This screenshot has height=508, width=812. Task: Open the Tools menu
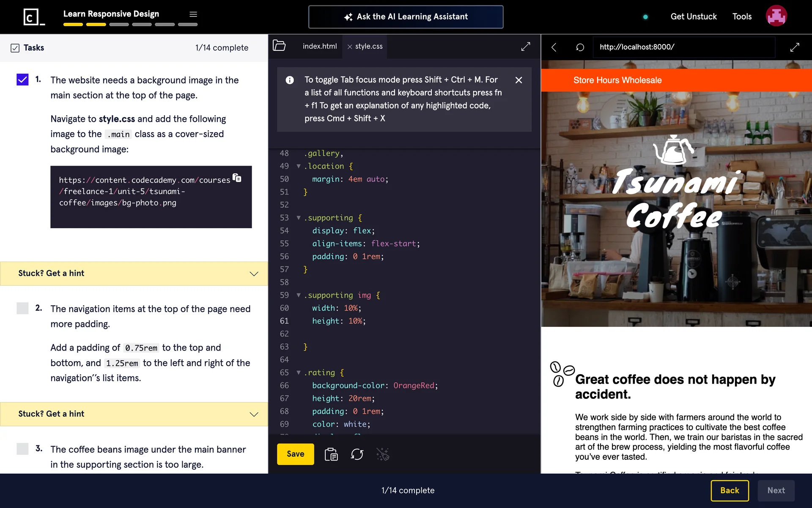tap(742, 17)
